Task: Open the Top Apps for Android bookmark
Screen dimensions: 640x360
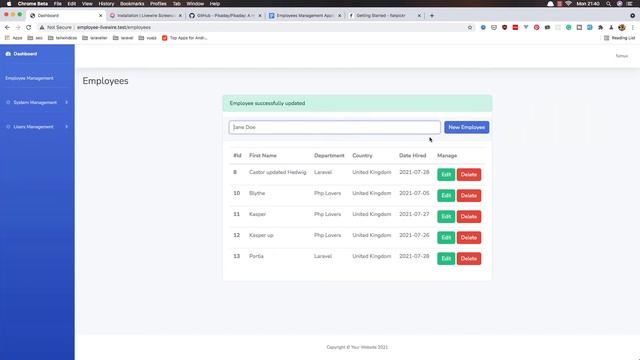Action: coord(184,38)
